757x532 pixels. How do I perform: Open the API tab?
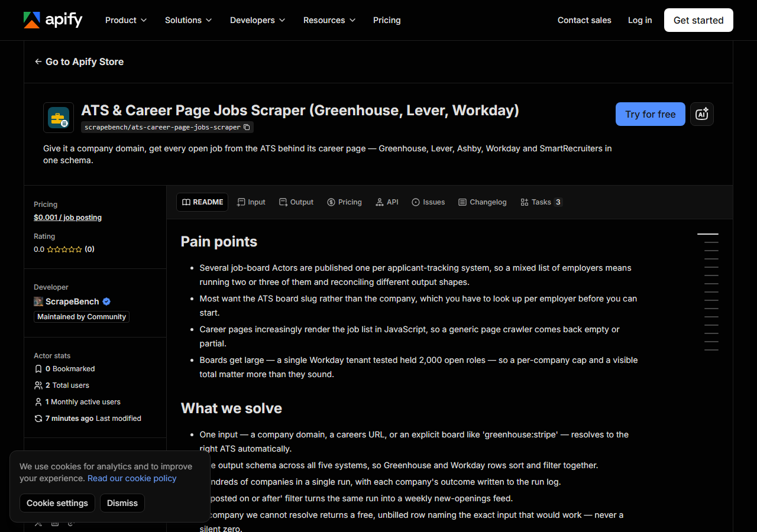(x=387, y=202)
